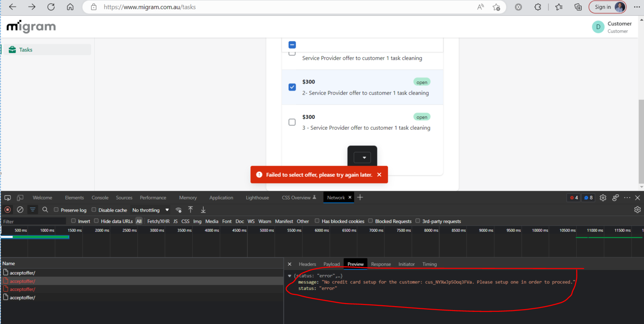Open network conditions settings
644x324 pixels.
point(179,209)
